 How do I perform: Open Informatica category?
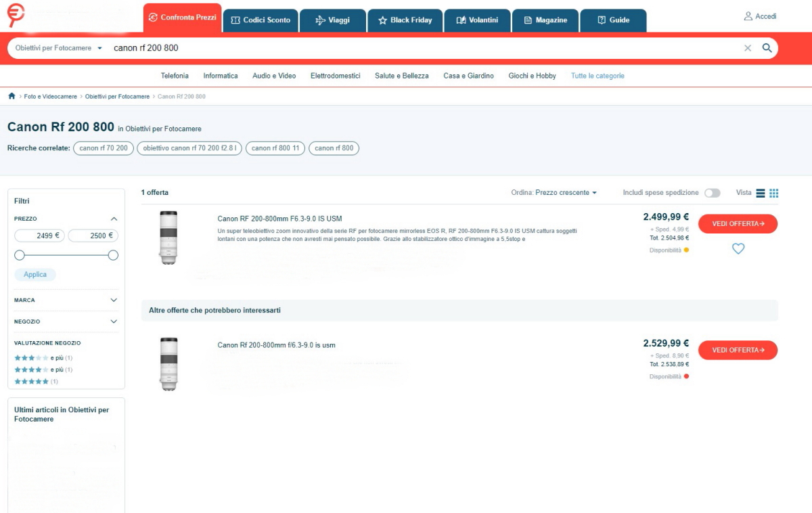coord(221,76)
